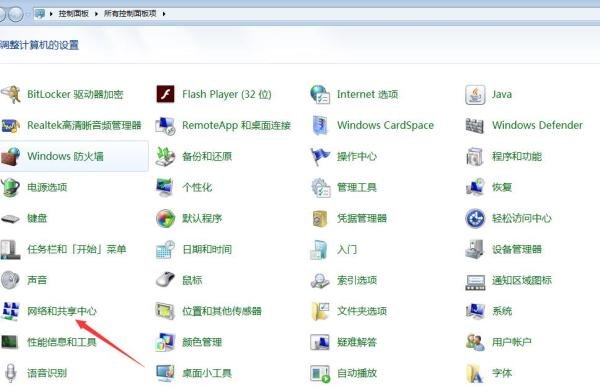Click the 文件夹选项 folder icon

[320, 311]
